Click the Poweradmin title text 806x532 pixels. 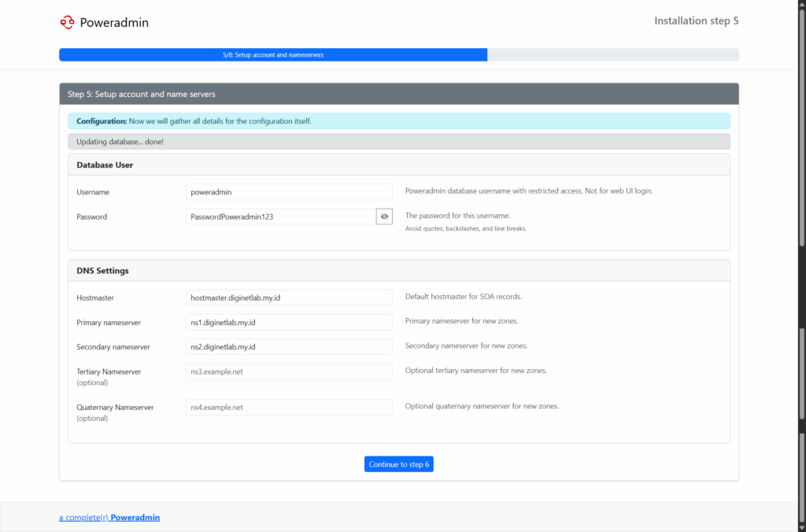tap(114, 22)
